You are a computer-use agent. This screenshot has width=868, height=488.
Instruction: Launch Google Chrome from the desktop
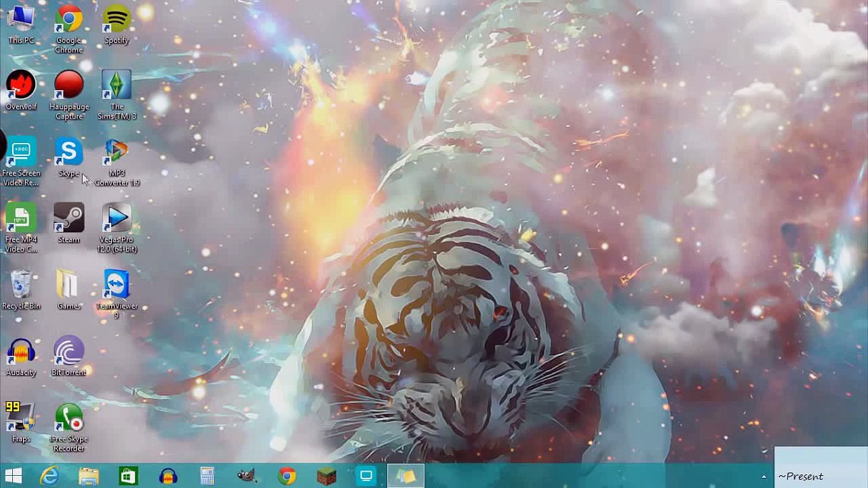pyautogui.click(x=68, y=29)
